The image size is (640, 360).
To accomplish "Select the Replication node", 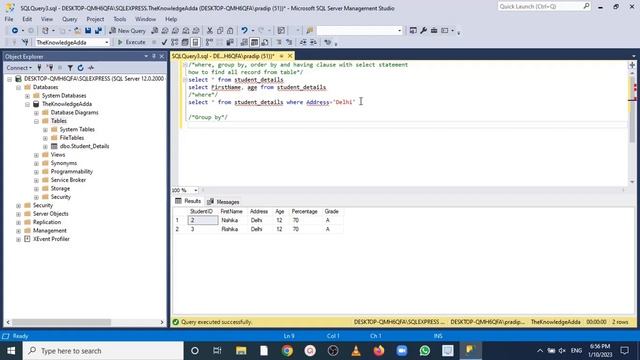I will 47,222.
